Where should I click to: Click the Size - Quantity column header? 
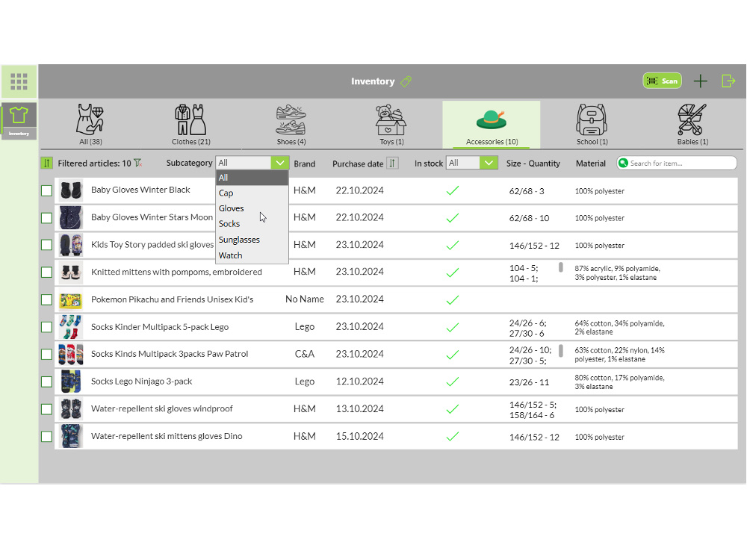[x=533, y=164]
